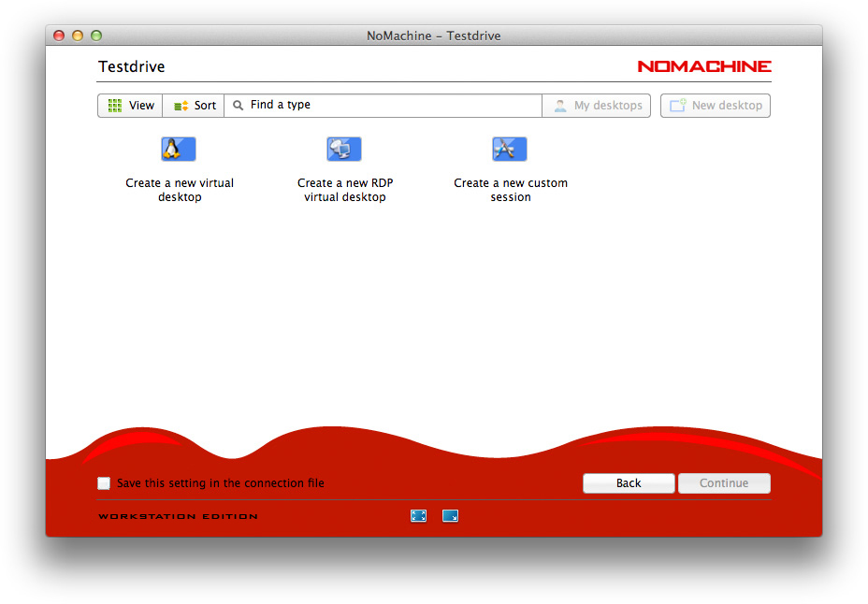
Task: Enable Save this setting in the connection file
Action: (x=104, y=483)
